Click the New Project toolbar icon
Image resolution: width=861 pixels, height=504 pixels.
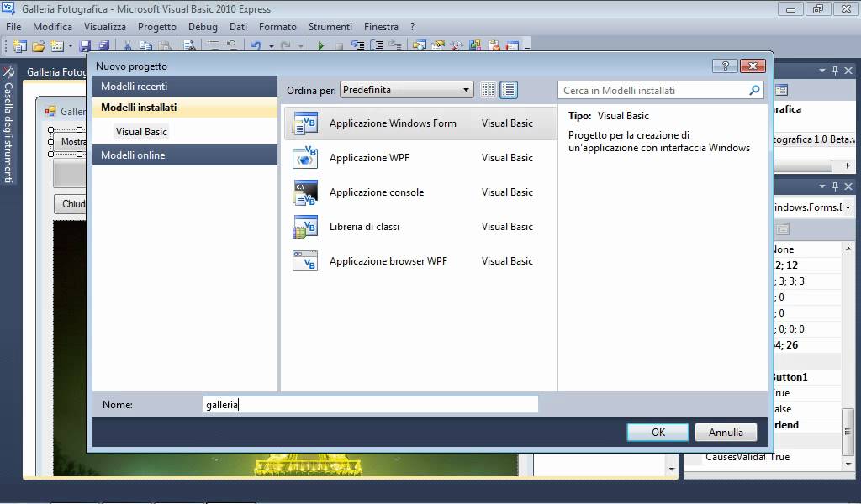click(x=20, y=46)
